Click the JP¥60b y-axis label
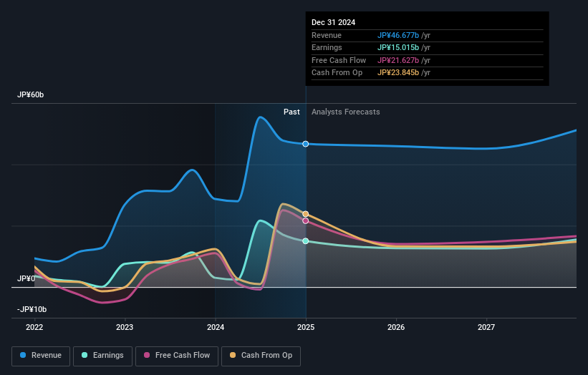 [x=30, y=94]
